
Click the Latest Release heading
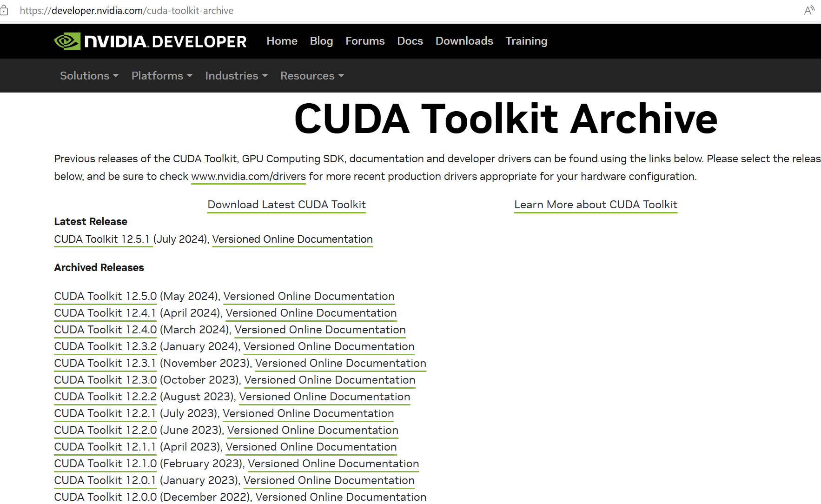[91, 222]
